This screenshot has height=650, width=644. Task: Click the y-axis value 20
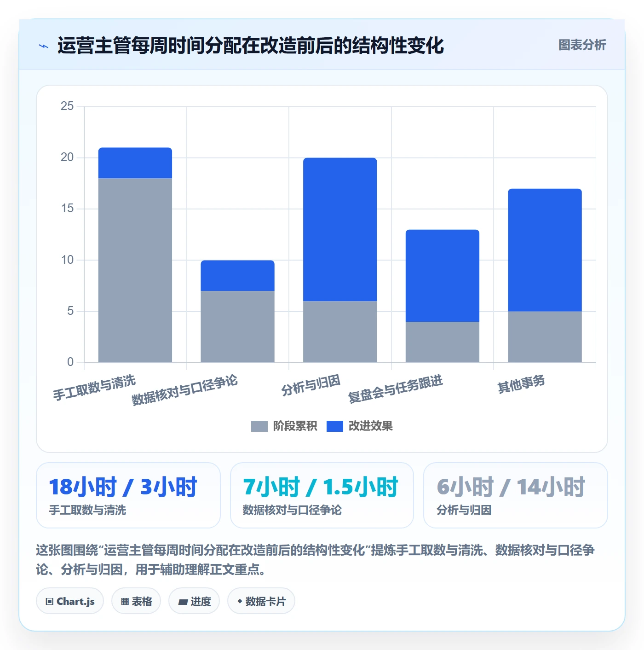67,157
